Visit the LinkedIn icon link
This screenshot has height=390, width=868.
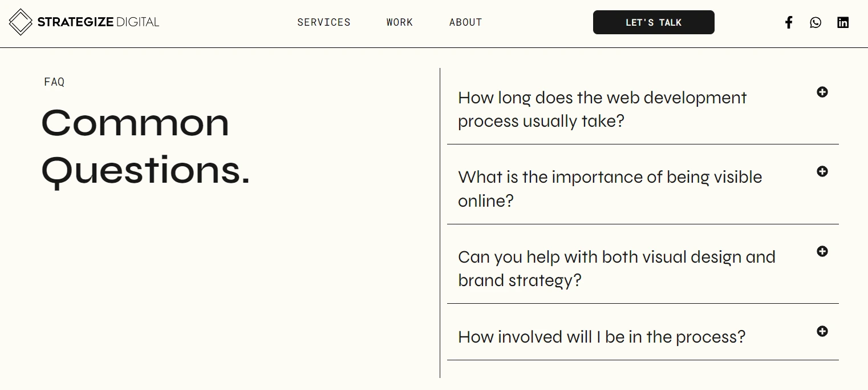pos(843,22)
